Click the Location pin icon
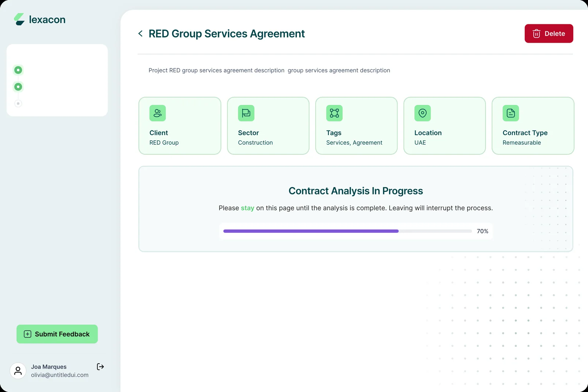This screenshot has width=588, height=392. tap(423, 113)
